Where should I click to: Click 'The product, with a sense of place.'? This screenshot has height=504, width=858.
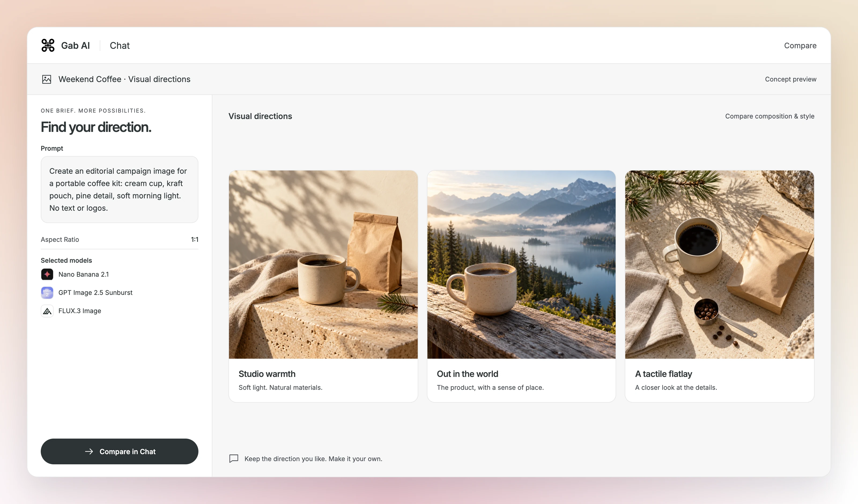[490, 387]
